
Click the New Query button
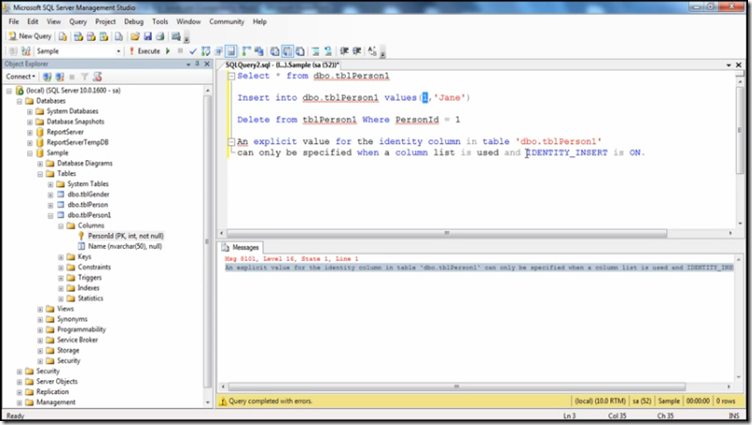(x=30, y=36)
